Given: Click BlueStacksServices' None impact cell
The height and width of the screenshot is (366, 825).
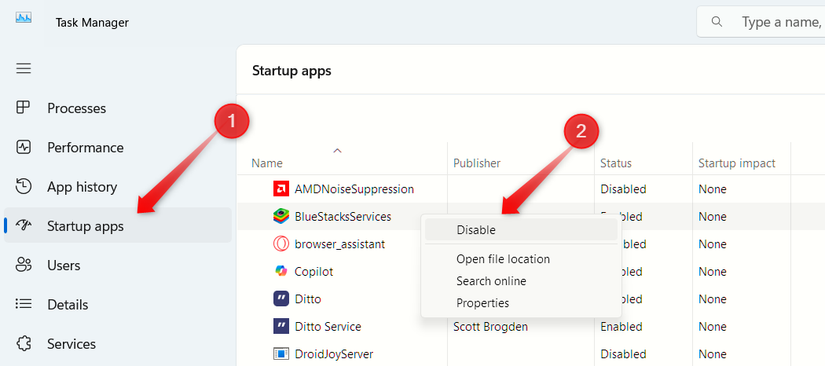Looking at the screenshot, I should [x=712, y=216].
